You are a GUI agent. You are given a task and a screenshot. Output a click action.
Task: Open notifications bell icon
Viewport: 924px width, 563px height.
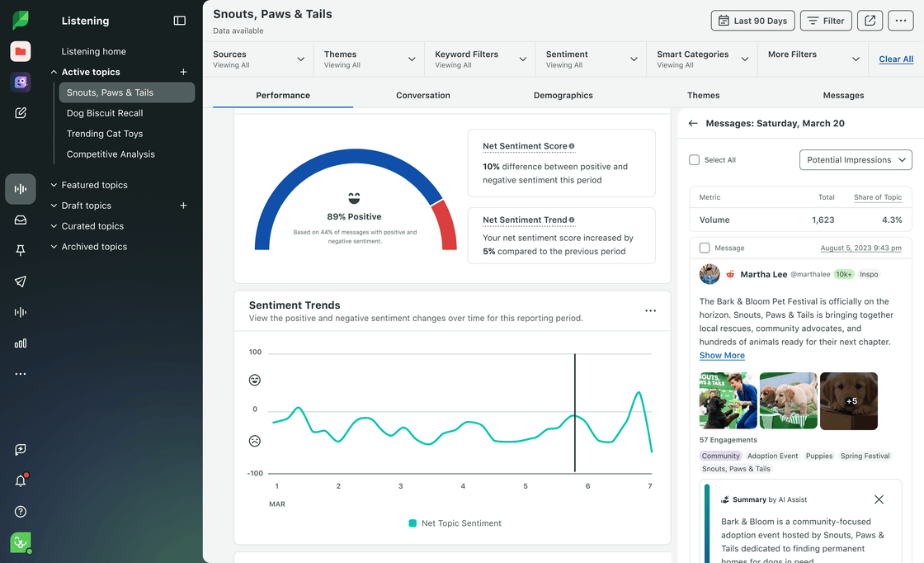click(21, 480)
